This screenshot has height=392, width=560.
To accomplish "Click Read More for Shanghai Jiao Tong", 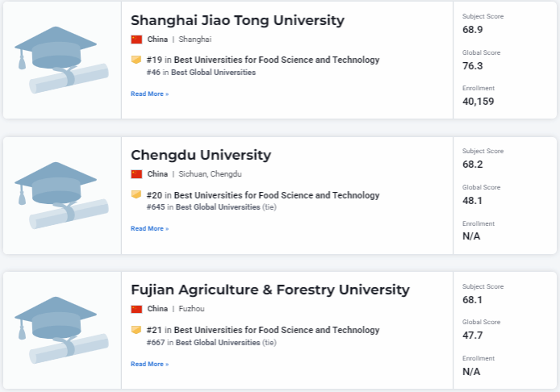I will 149,94.
